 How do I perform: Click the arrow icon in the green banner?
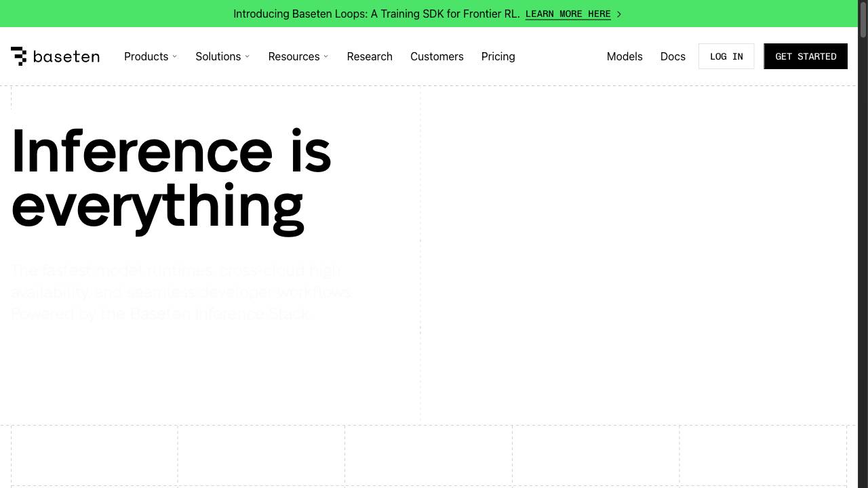click(618, 14)
